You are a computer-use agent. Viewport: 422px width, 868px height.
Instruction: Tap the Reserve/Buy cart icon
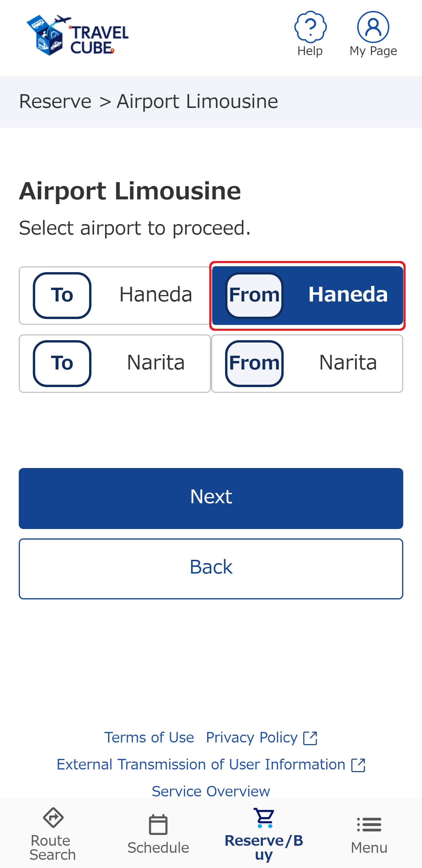click(x=264, y=818)
